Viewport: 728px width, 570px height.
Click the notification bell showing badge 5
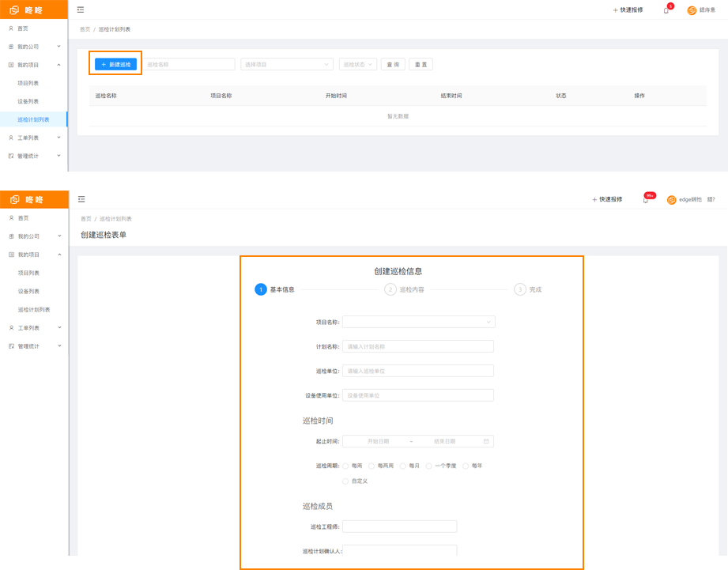[666, 10]
